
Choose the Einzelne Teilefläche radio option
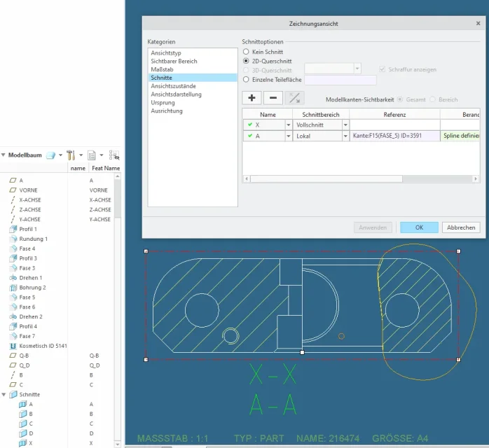[x=246, y=79]
